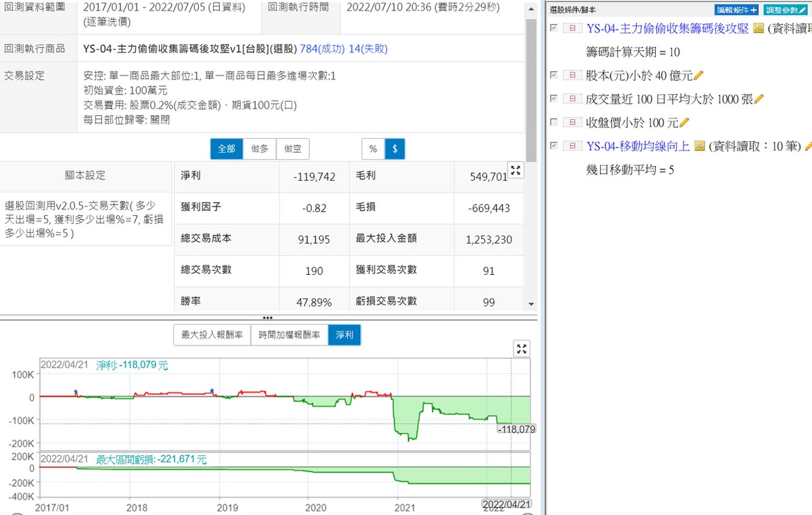Expand the statistics table to fullscreen
This screenshot has height=515, width=812.
click(516, 171)
